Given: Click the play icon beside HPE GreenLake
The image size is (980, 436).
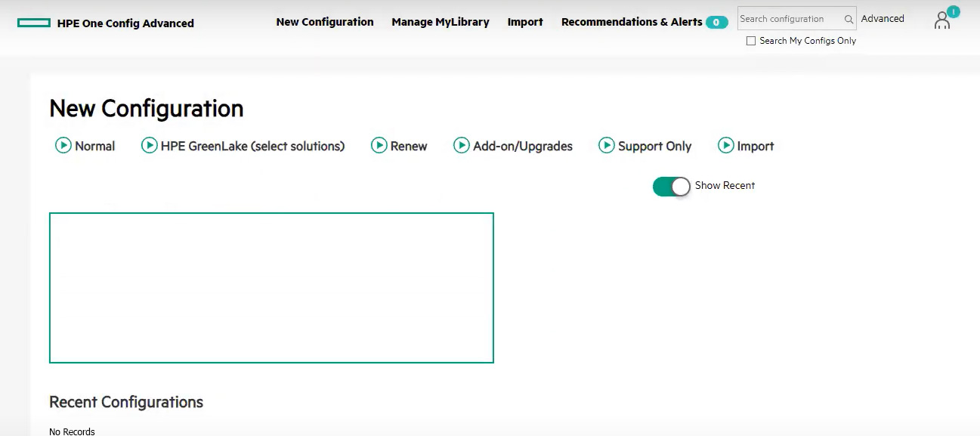Looking at the screenshot, I should (x=150, y=145).
